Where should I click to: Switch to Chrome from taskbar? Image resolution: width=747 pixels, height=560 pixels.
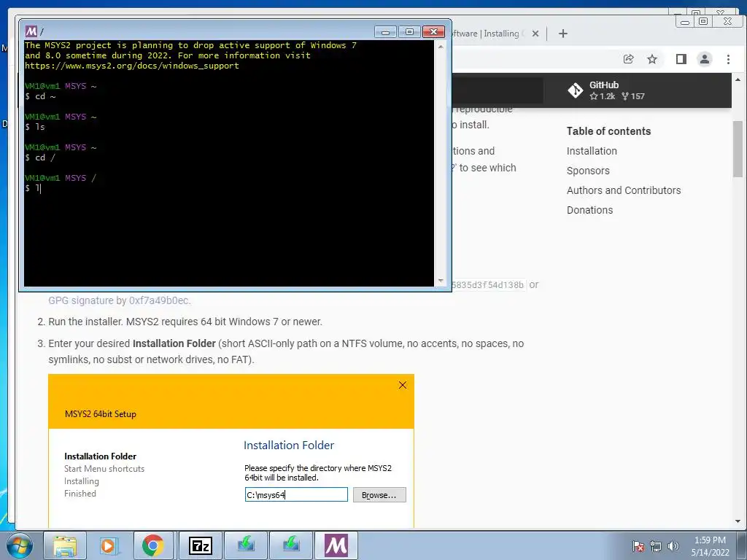point(153,545)
